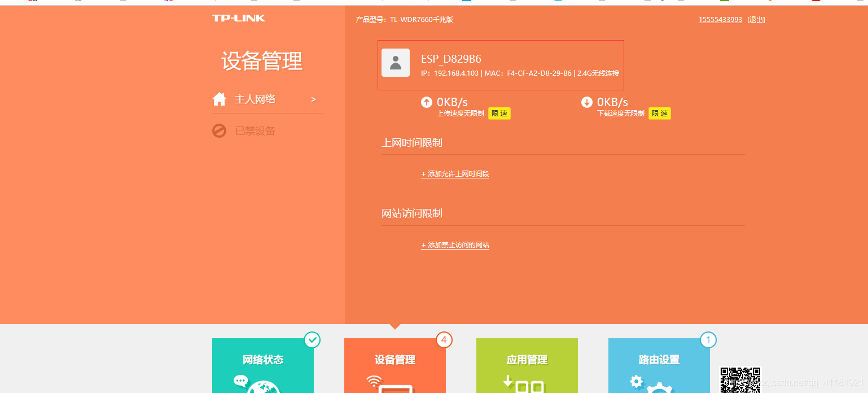Click the account number 15555433993 link
This screenshot has width=868, height=393.
pyautogui.click(x=720, y=19)
